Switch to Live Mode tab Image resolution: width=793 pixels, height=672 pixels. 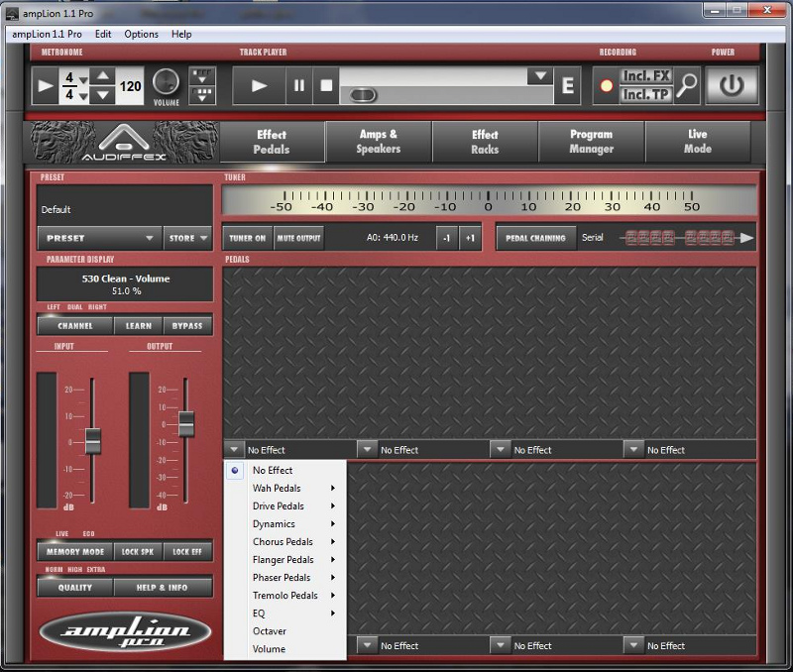point(698,142)
